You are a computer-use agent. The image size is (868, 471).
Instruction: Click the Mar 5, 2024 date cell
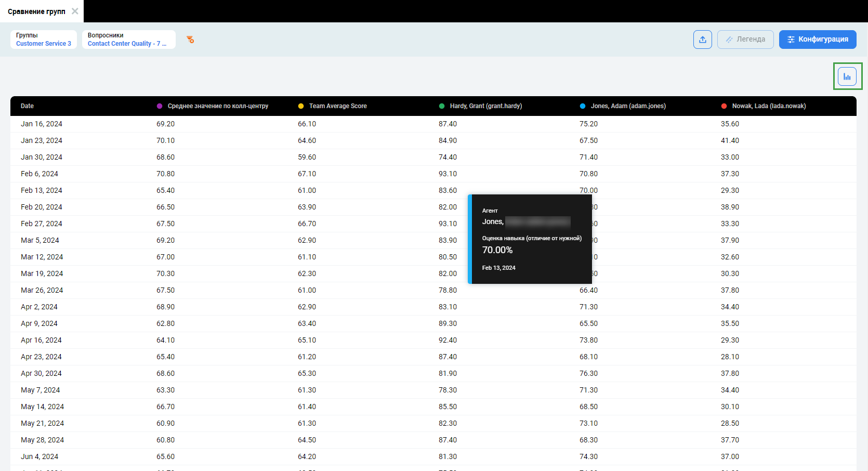pos(40,240)
